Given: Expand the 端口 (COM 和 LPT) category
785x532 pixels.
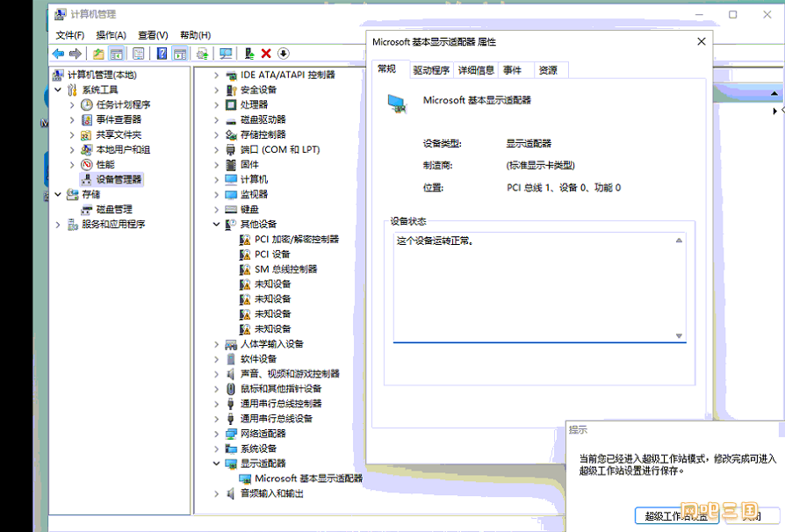Looking at the screenshot, I should pyautogui.click(x=216, y=149).
